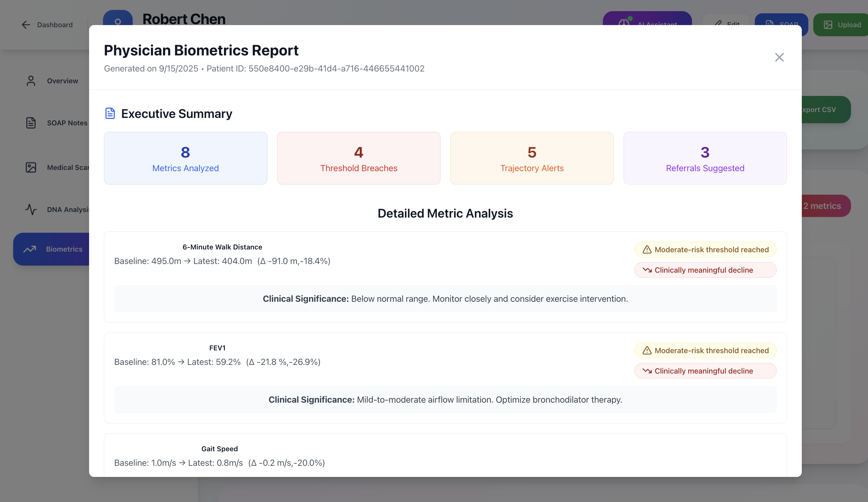Image resolution: width=868 pixels, height=502 pixels.
Task: Click the Metrics Analyzed summary card
Action: click(x=185, y=158)
